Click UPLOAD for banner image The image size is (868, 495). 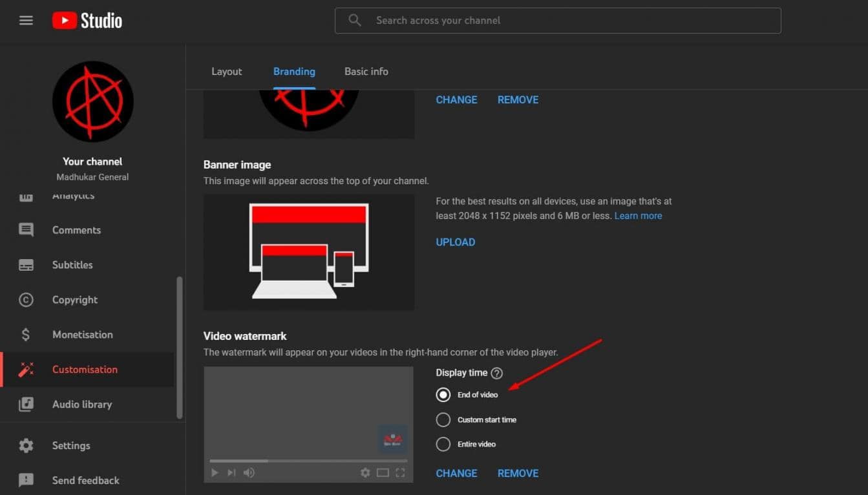tap(455, 242)
